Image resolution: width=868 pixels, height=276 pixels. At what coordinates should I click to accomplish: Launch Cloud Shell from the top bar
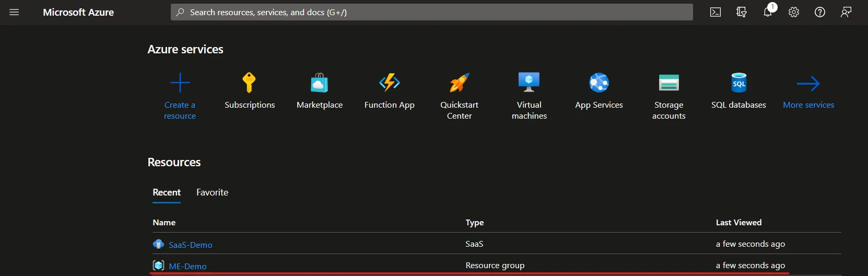(x=715, y=12)
